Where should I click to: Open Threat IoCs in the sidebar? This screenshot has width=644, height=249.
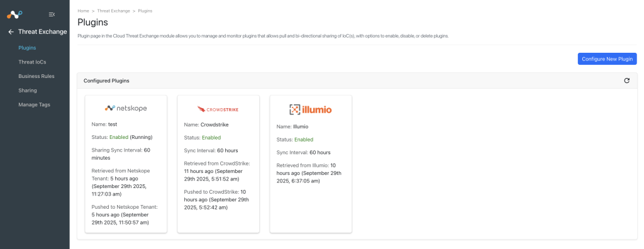(32, 62)
